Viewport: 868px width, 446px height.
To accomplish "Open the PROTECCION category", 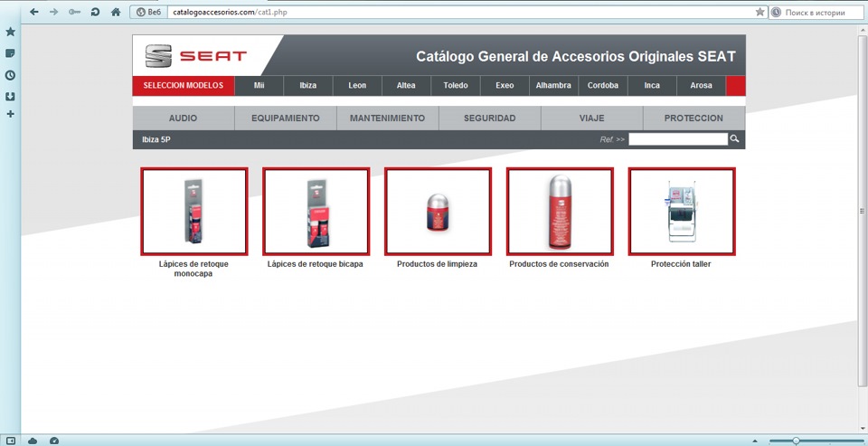I will [693, 118].
